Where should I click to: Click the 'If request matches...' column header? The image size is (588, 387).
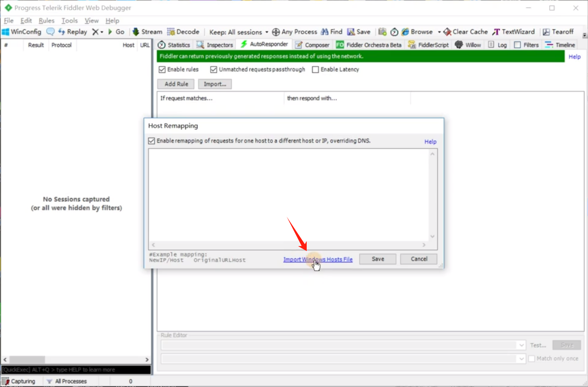tap(221, 98)
